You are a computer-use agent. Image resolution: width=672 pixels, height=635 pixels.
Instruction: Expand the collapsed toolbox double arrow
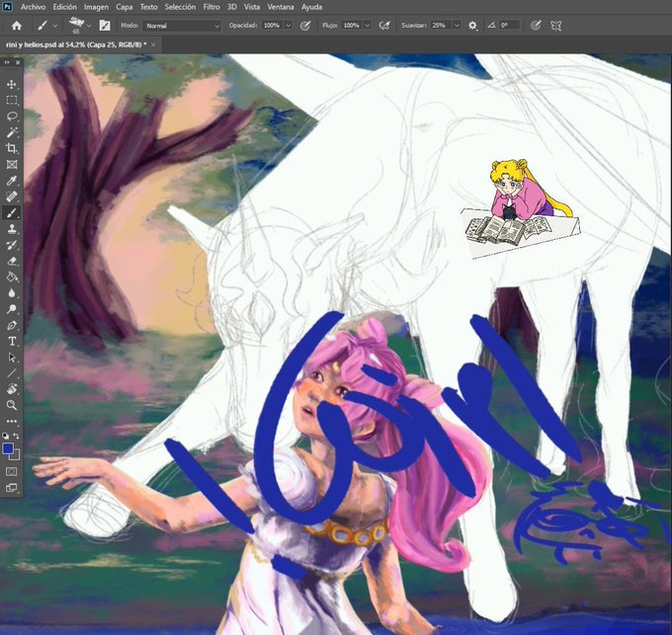click(7, 62)
